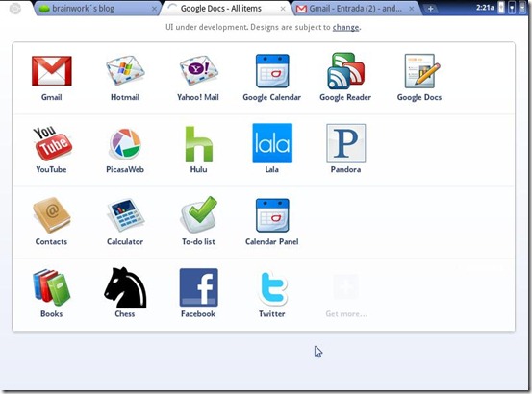Open the Google Calendar app icon

pos(272,71)
